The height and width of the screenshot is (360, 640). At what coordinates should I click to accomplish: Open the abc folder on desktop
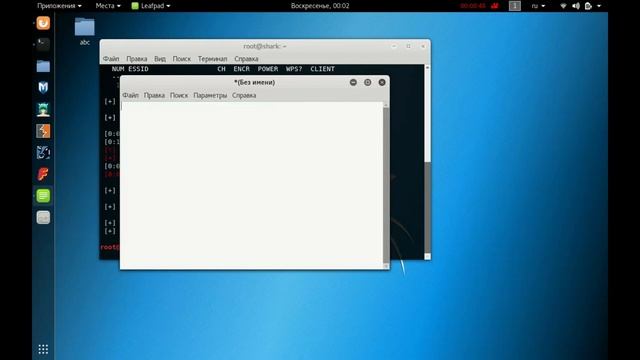pos(84,31)
